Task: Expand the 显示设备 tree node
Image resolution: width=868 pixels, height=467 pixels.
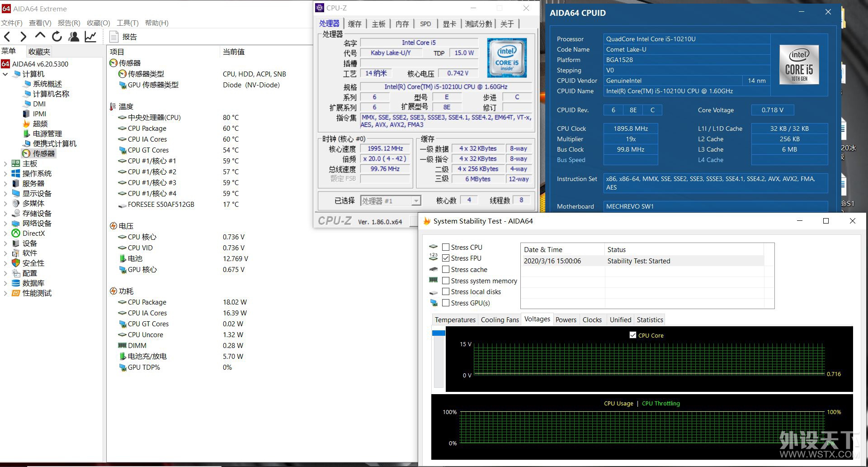Action: (x=5, y=193)
